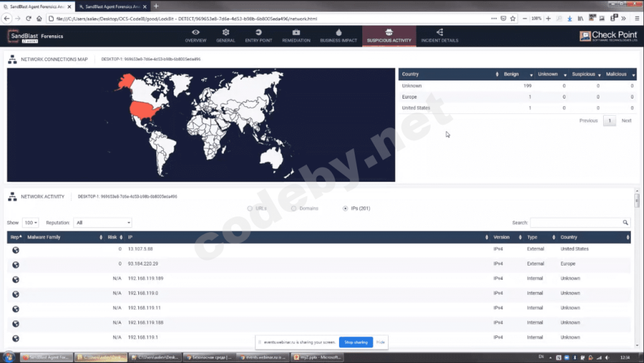644x363 pixels.
Task: Click the network activity Search field
Action: tap(576, 223)
